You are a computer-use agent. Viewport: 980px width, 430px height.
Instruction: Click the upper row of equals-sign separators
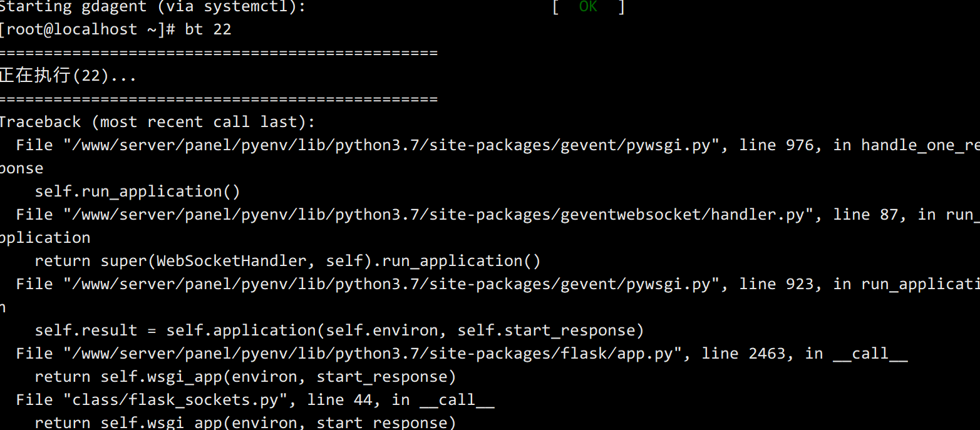pyautogui.click(x=219, y=53)
